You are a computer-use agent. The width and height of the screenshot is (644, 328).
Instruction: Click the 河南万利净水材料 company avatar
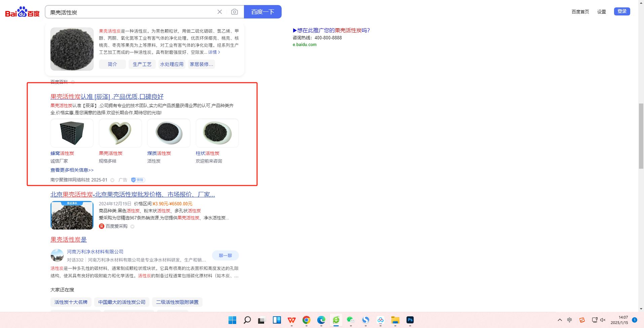(x=57, y=255)
